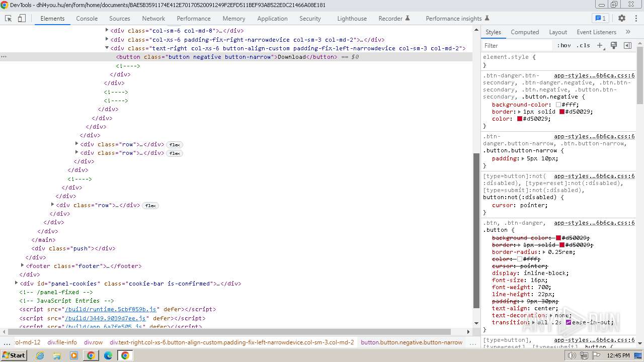Switch to the Sources tab

[x=120, y=18]
